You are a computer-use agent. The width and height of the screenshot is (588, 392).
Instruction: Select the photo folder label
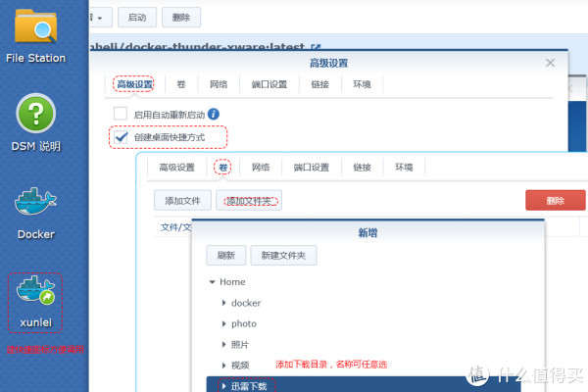pos(244,323)
